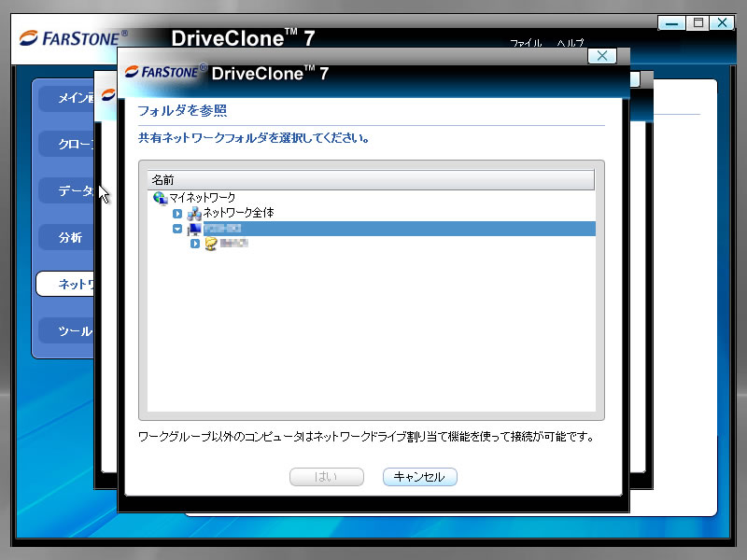This screenshot has height=560, width=747.
Task: Click the ネットワーク全体 network icon
Action: (x=194, y=213)
